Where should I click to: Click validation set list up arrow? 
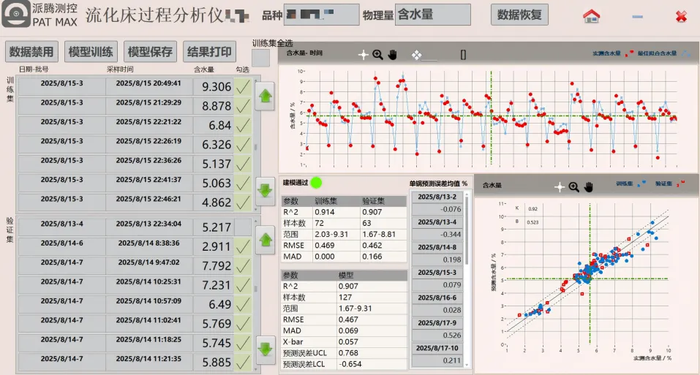point(265,240)
